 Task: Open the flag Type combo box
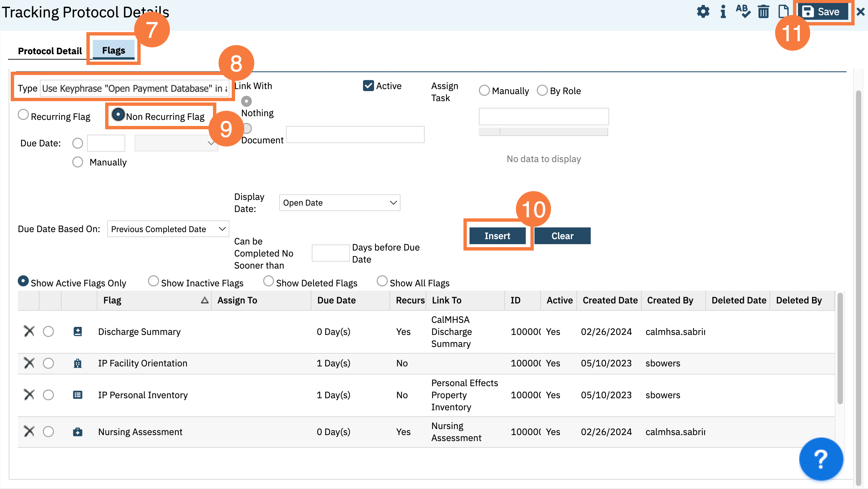click(x=134, y=88)
